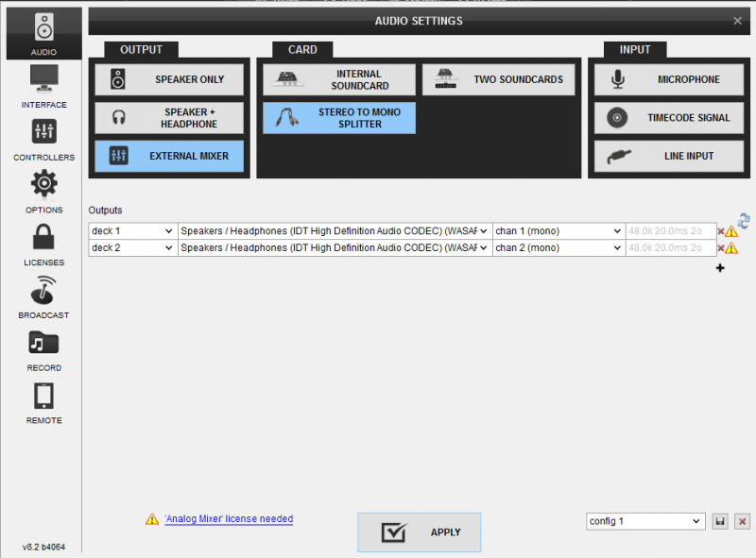Close the Audio Settings window
The image size is (756, 558).
(737, 21)
